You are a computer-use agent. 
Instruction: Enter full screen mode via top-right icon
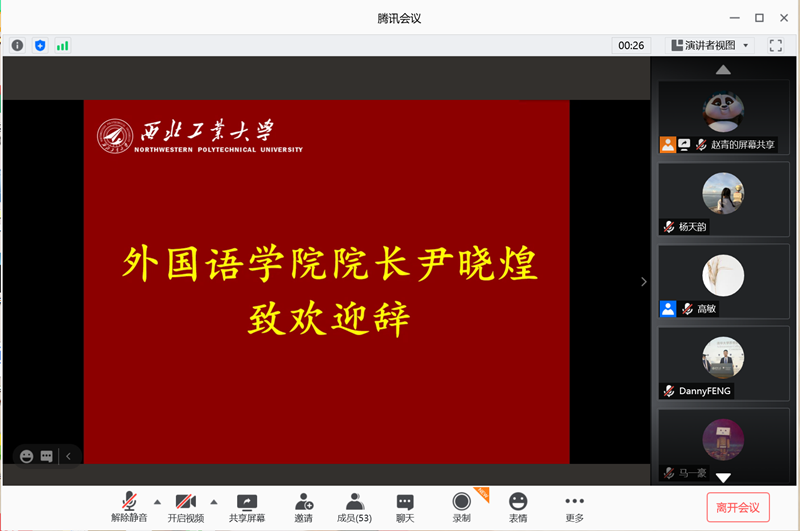pyautogui.click(x=775, y=45)
